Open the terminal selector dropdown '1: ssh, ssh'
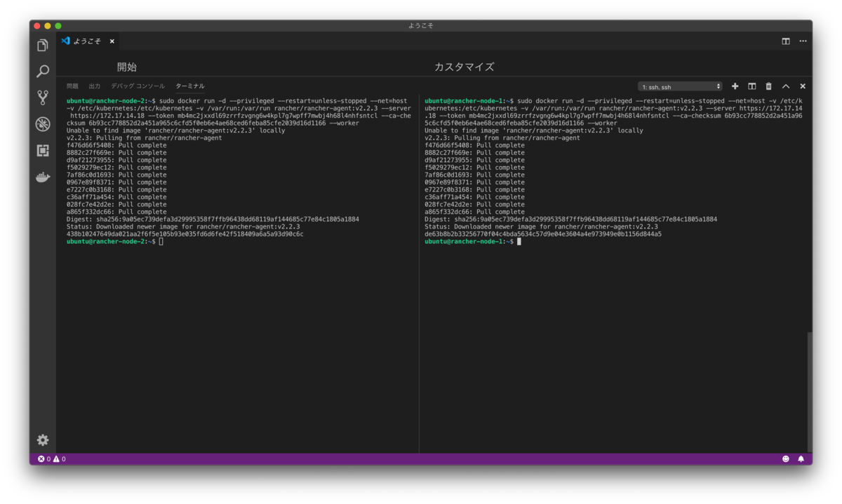 pyautogui.click(x=680, y=86)
